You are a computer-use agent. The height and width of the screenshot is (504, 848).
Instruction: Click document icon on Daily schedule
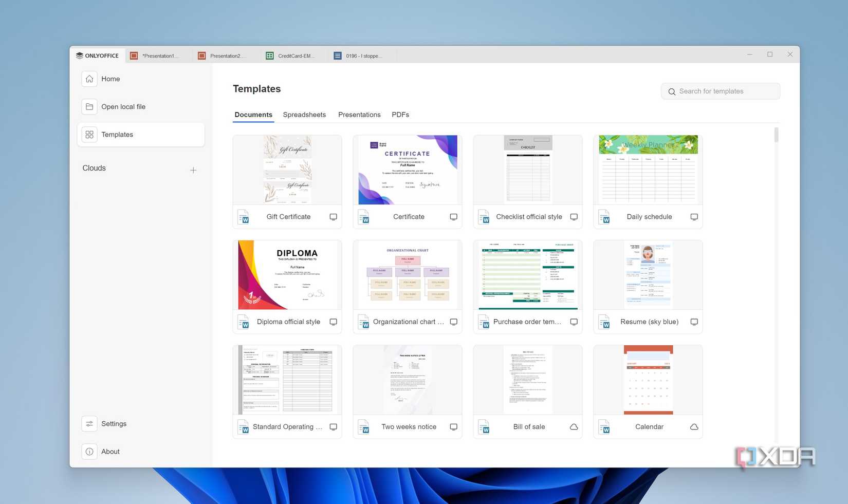click(604, 217)
